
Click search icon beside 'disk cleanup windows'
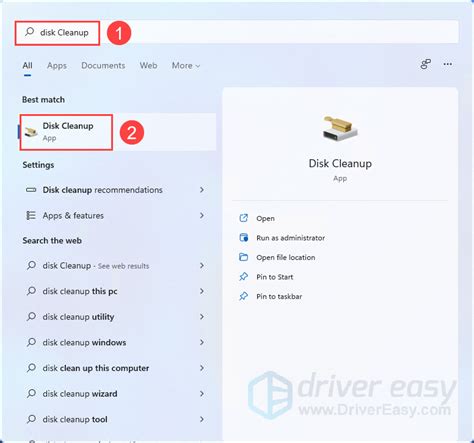point(31,342)
